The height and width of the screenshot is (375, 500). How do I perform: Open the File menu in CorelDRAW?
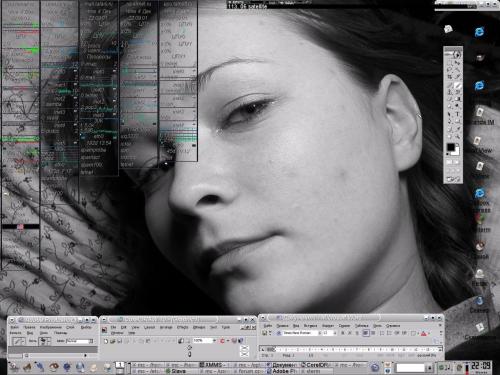113,327
